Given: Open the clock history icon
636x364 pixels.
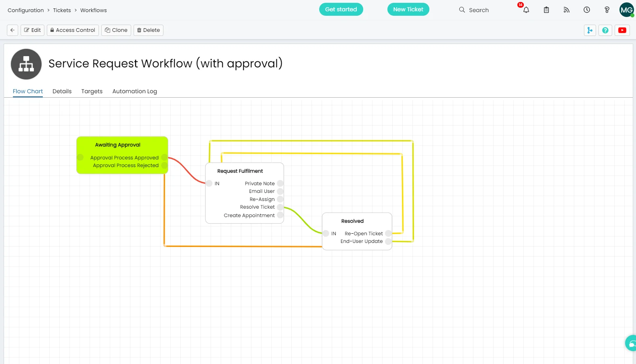Looking at the screenshot, I should [587, 10].
